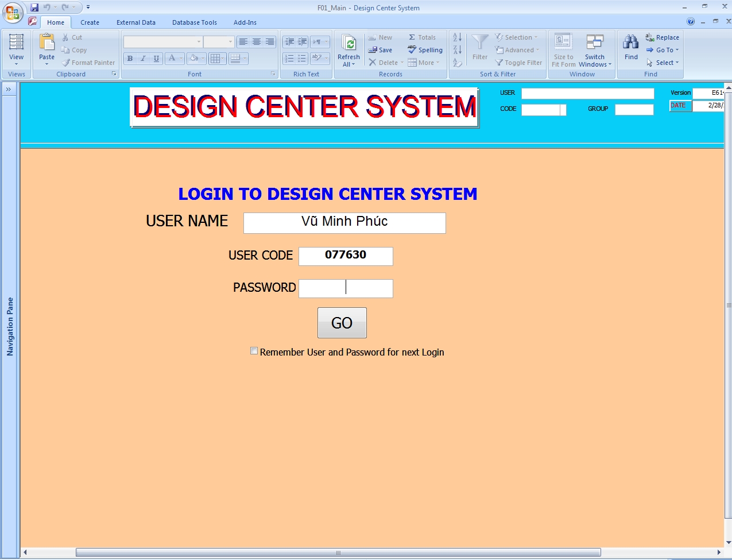Tick Remember User and Password checkbox
The width and height of the screenshot is (732, 560).
pyautogui.click(x=254, y=351)
